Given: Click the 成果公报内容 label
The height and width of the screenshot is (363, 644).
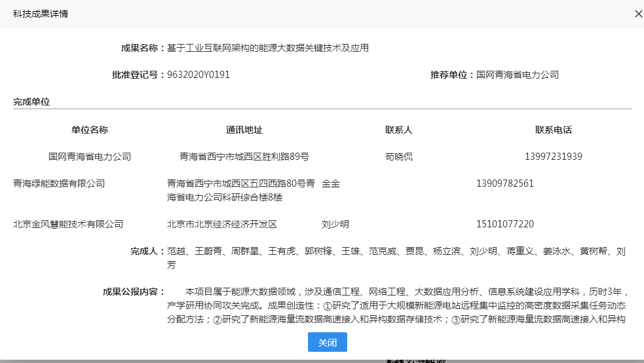Looking at the screenshot, I should click(134, 292).
